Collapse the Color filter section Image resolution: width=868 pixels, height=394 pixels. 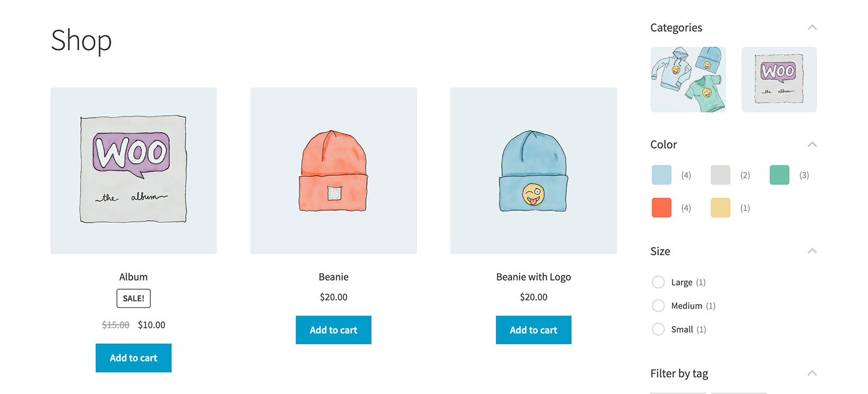(812, 145)
